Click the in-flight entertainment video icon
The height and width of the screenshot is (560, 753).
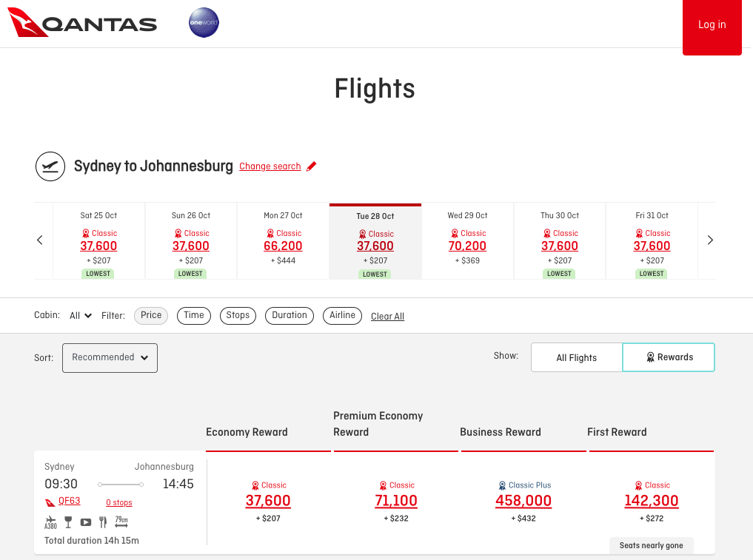pyautogui.click(x=86, y=522)
